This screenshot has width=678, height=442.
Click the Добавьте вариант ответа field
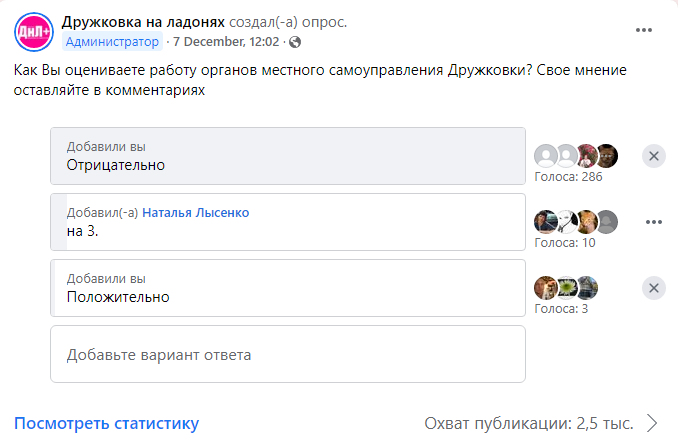point(288,354)
